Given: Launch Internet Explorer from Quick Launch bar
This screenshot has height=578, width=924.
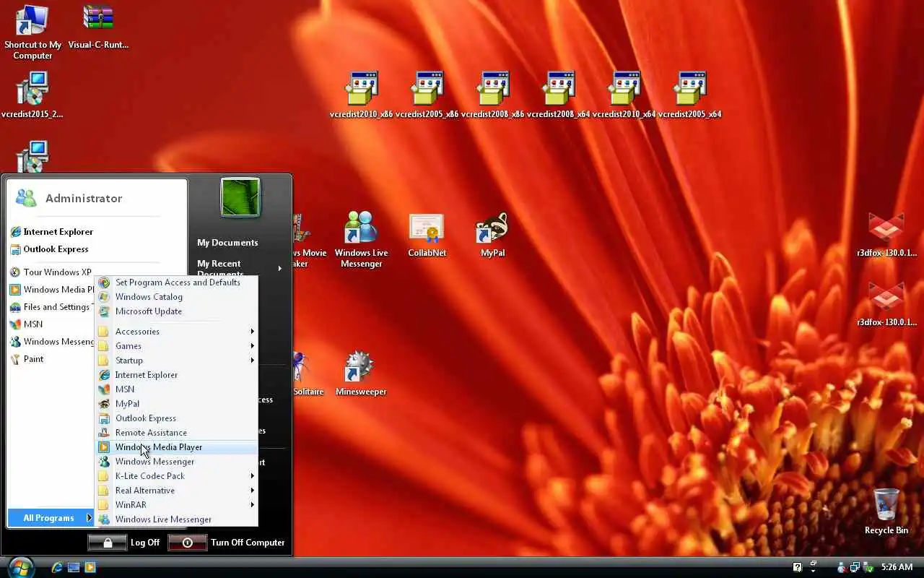Looking at the screenshot, I should click(57, 567).
